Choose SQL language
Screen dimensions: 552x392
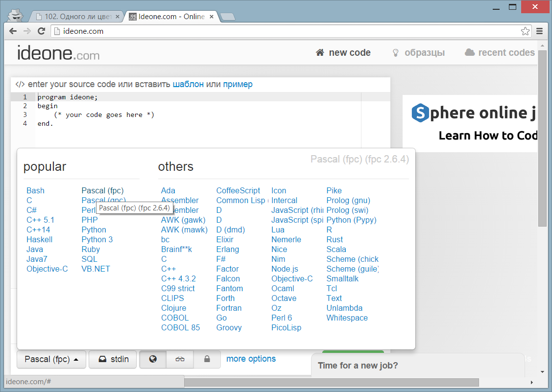(90, 259)
